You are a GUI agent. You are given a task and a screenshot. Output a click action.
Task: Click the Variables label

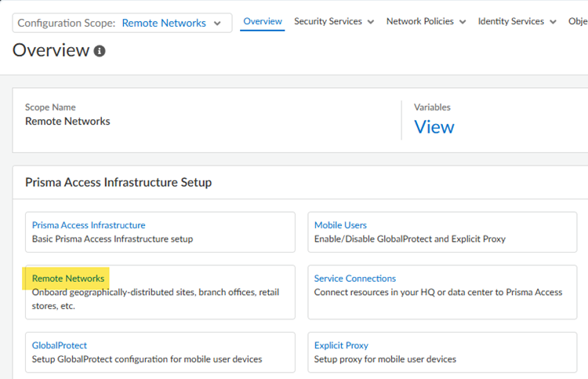point(432,108)
